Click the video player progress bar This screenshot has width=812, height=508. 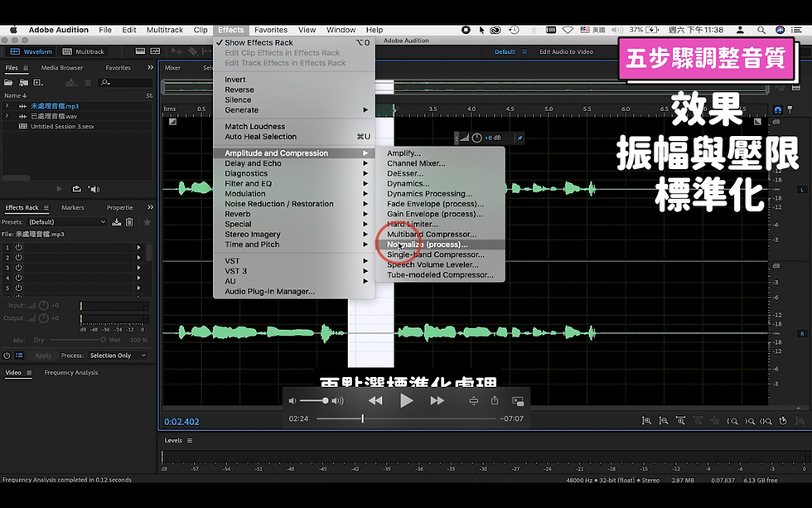point(406,418)
